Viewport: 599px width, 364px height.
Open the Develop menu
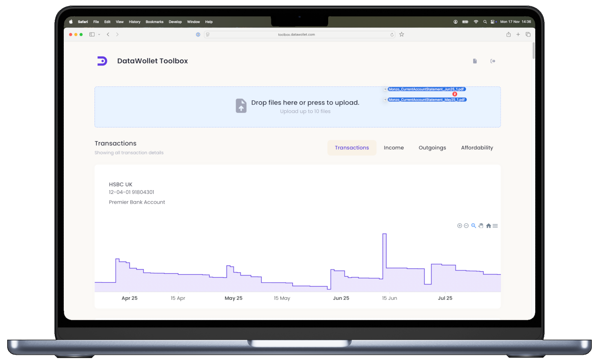coord(175,22)
